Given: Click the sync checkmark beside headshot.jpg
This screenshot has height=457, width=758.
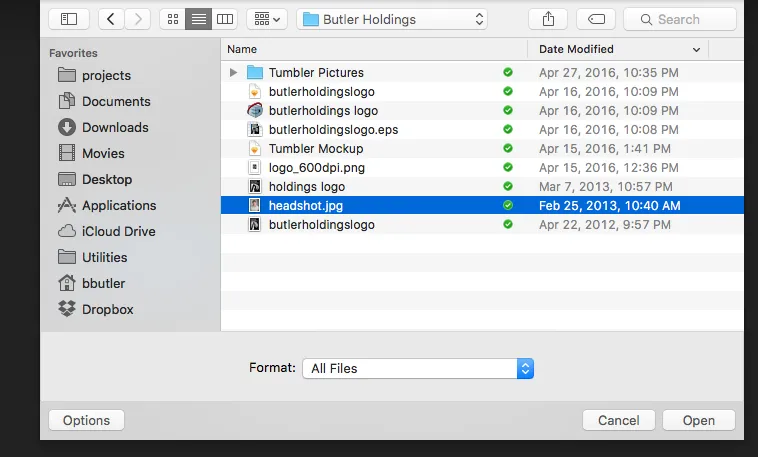Looking at the screenshot, I should [x=508, y=206].
